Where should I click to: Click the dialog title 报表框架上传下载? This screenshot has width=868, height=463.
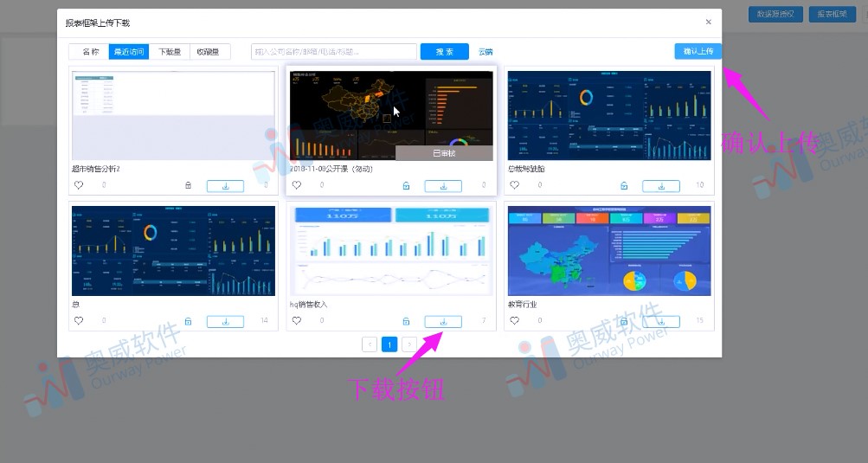98,23
